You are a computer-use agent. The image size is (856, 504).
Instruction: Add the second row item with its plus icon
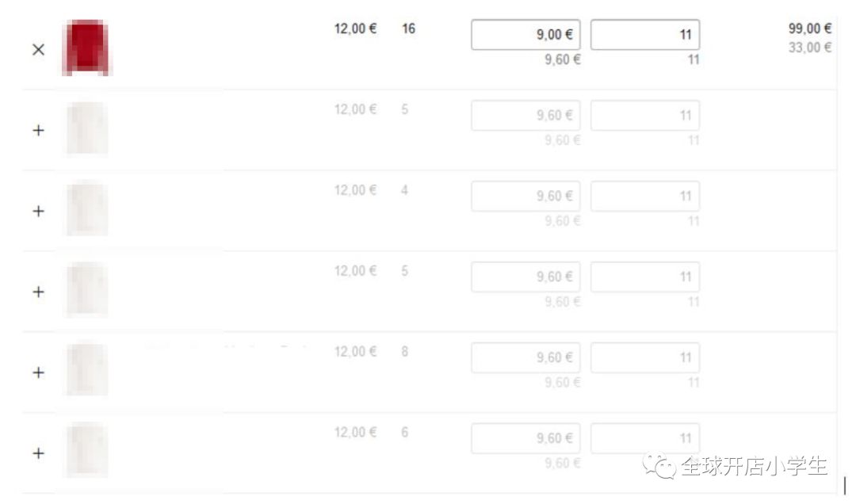point(38,131)
